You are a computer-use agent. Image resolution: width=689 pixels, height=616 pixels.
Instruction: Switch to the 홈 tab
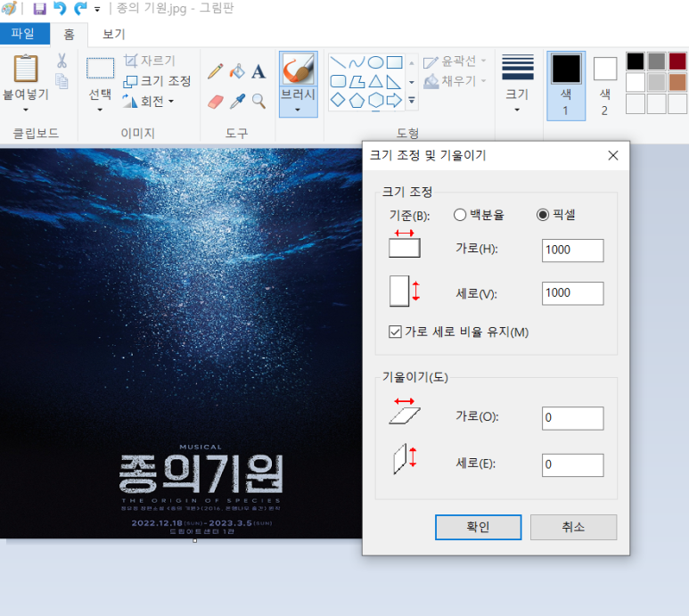point(69,34)
